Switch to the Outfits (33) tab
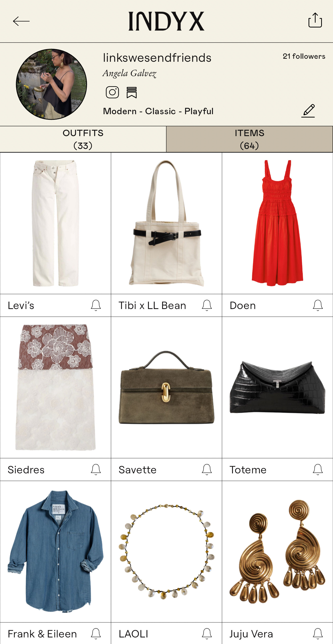The image size is (333, 644). pyautogui.click(x=83, y=139)
